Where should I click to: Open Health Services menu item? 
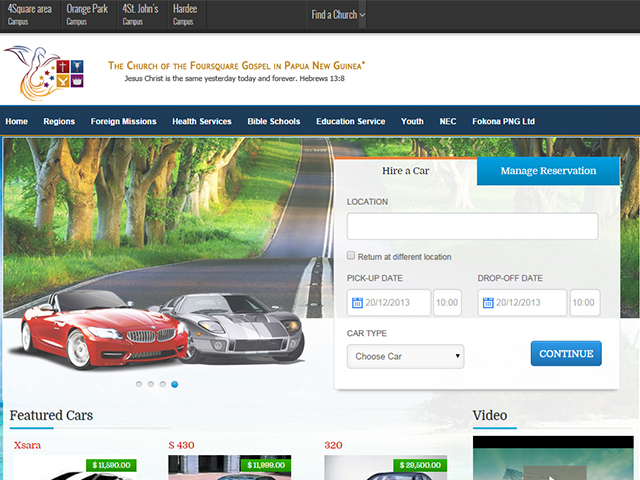point(202,121)
